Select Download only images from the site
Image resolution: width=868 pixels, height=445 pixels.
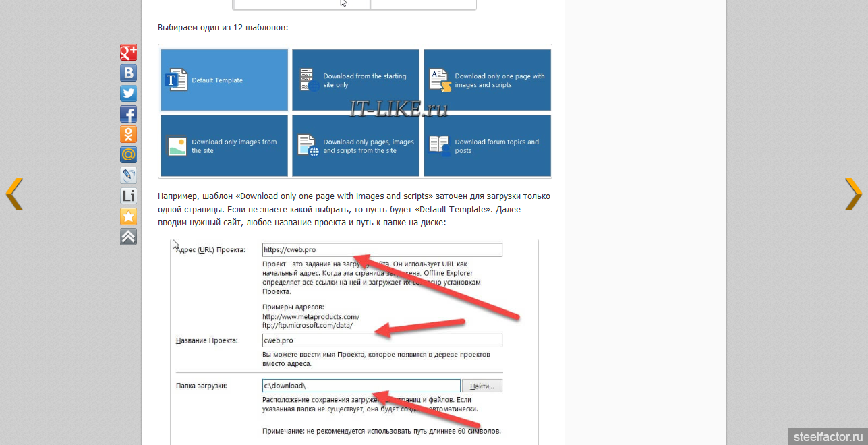[x=225, y=146]
